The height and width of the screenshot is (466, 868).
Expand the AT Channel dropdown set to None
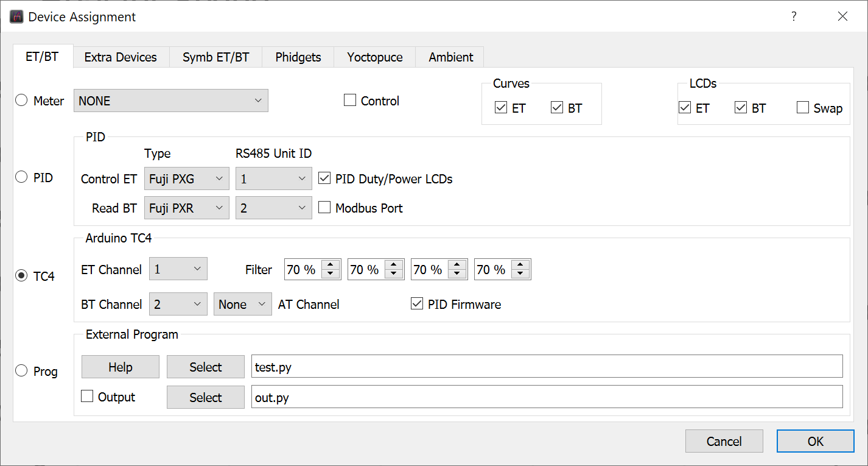(242, 304)
